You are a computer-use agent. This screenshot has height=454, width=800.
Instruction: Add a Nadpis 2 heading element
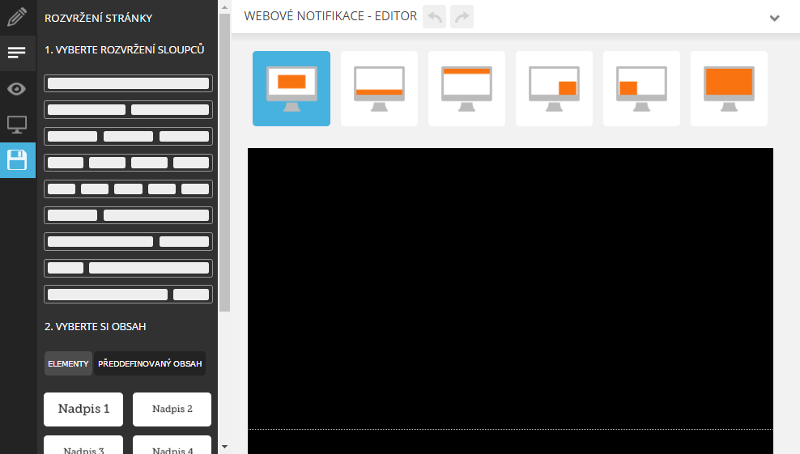[x=172, y=409]
